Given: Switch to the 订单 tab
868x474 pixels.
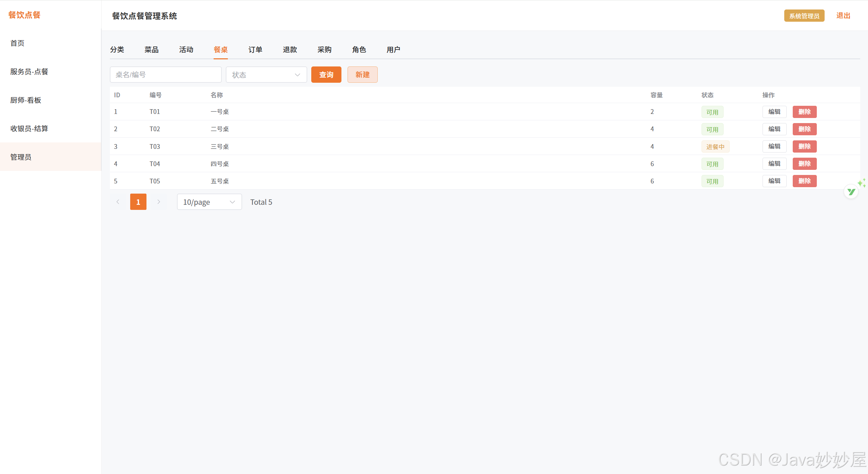Looking at the screenshot, I should coord(255,50).
